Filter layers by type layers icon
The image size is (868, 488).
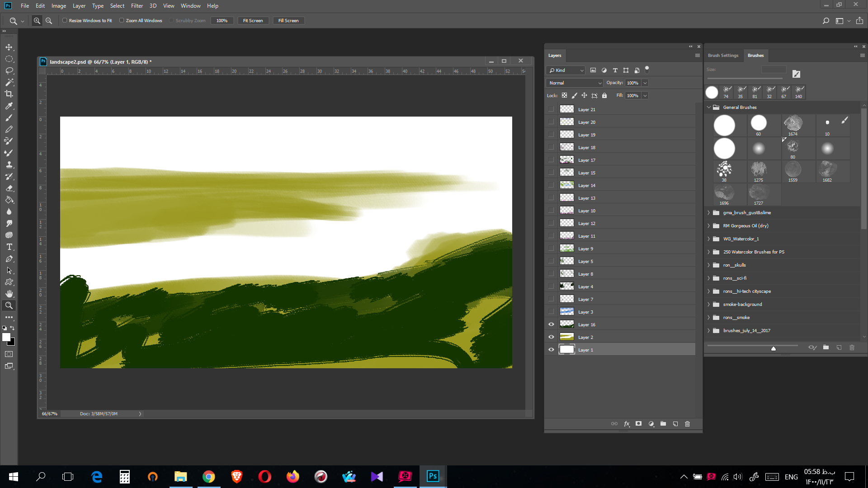point(615,70)
